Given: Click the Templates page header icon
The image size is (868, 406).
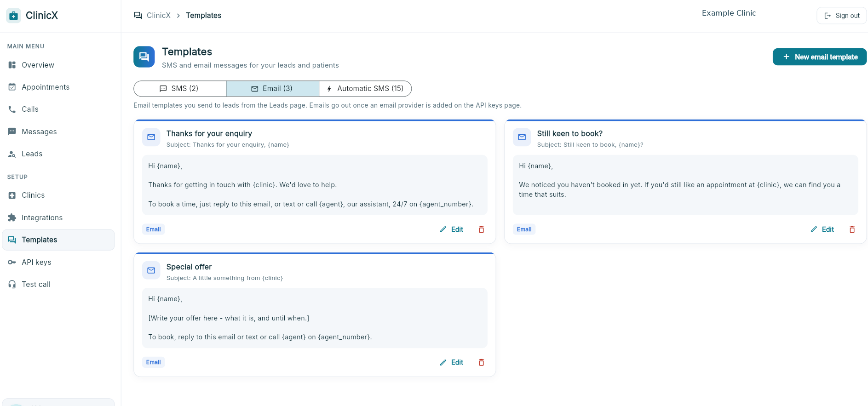Looking at the screenshot, I should pyautogui.click(x=144, y=57).
